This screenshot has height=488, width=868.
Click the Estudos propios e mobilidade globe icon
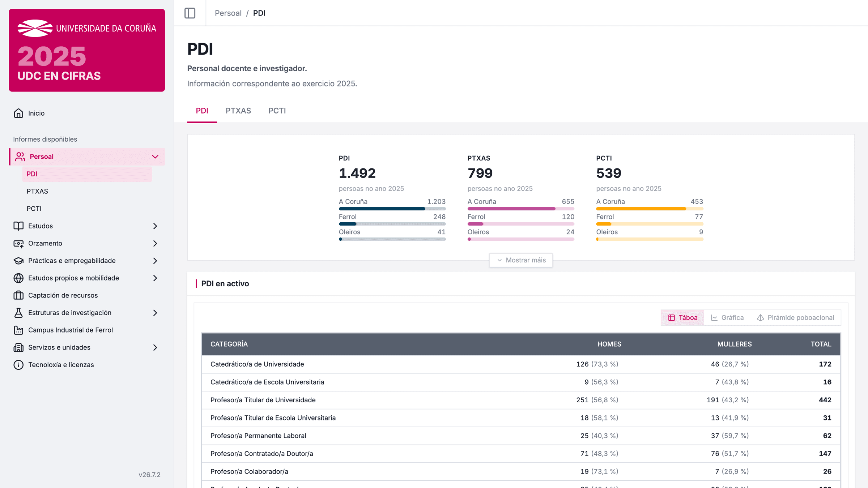pos(18,278)
